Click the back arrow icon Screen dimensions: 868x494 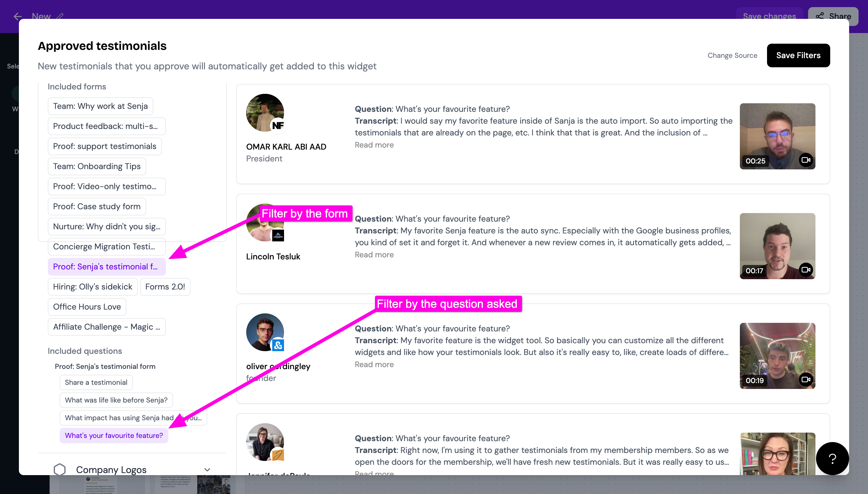17,16
